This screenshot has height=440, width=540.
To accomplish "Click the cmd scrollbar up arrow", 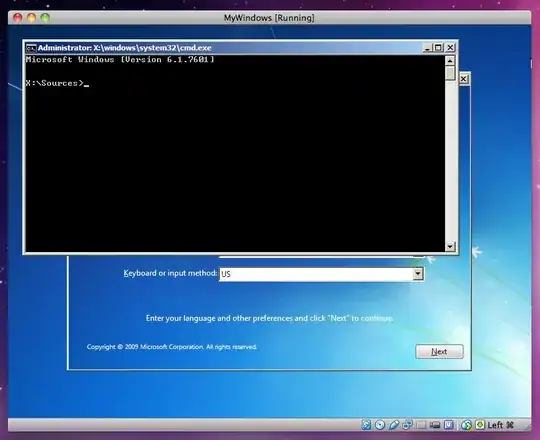I will point(450,61).
